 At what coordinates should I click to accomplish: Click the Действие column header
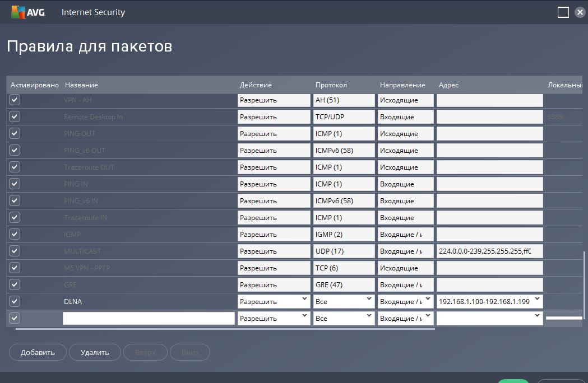coord(256,85)
